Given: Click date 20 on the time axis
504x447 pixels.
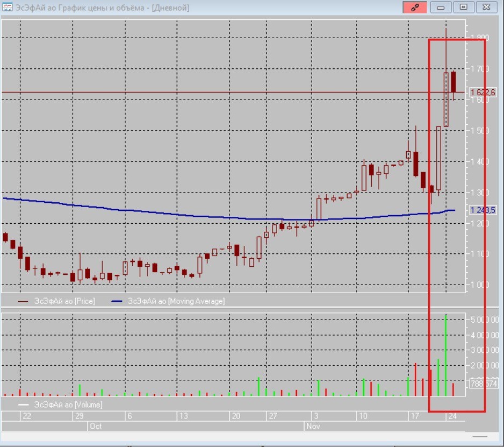Looking at the screenshot, I should point(236,416).
